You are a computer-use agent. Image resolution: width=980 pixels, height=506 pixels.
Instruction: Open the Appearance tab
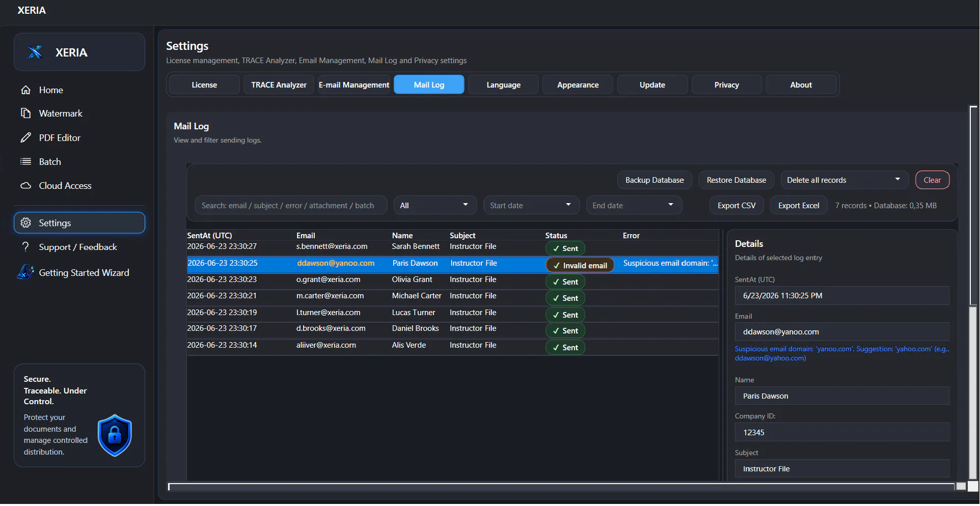pyautogui.click(x=578, y=85)
